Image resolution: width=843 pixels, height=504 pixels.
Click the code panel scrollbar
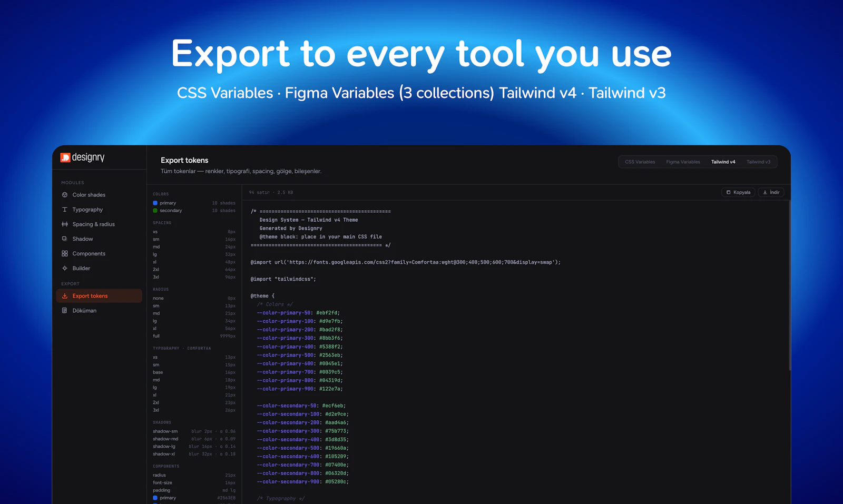[x=789, y=284]
